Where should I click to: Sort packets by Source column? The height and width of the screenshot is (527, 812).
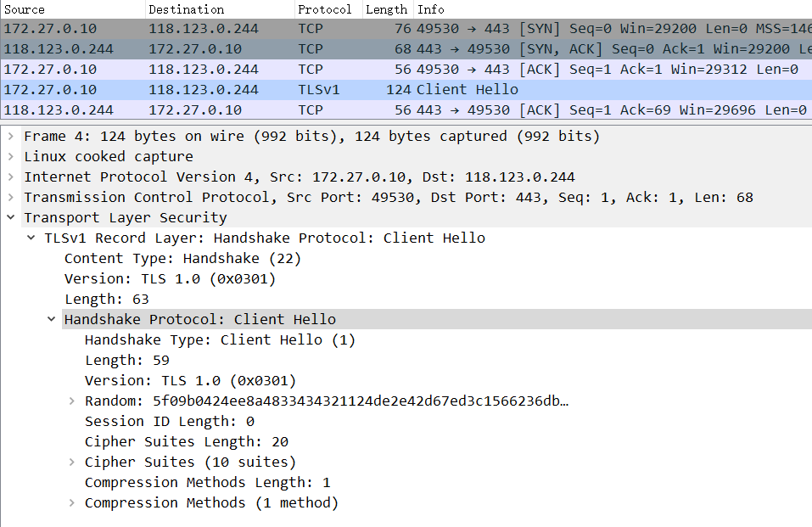(51, 9)
